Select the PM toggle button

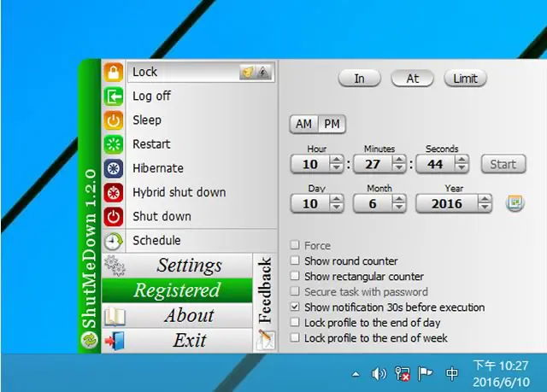click(x=332, y=124)
